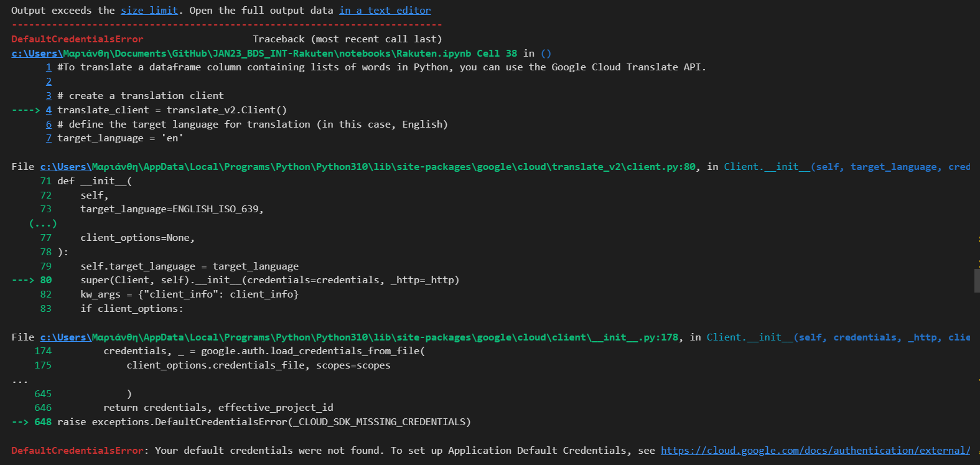The image size is (980, 465).
Task: Click 'raise exceptions.DefaultCredentialsError' line 648
Action: [x=264, y=422]
